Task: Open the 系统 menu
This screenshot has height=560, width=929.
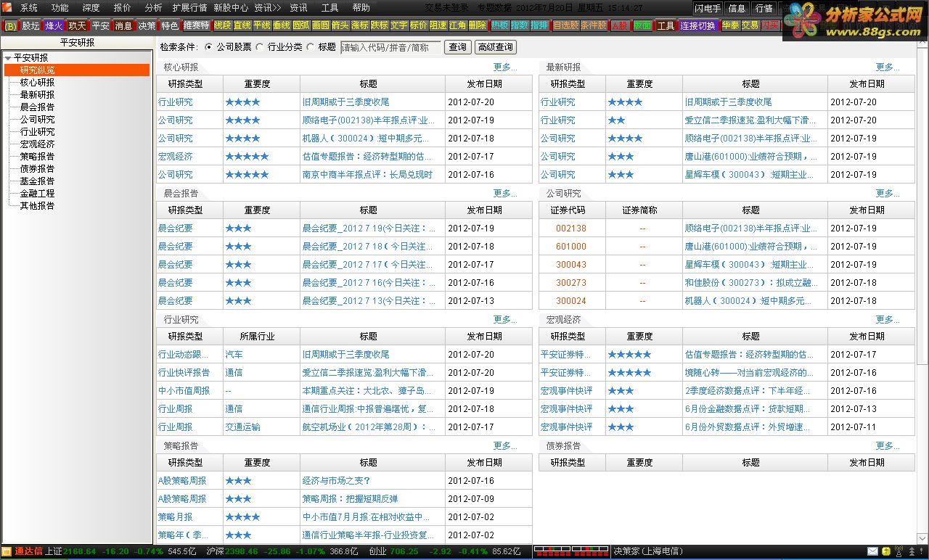Action: click(x=29, y=8)
